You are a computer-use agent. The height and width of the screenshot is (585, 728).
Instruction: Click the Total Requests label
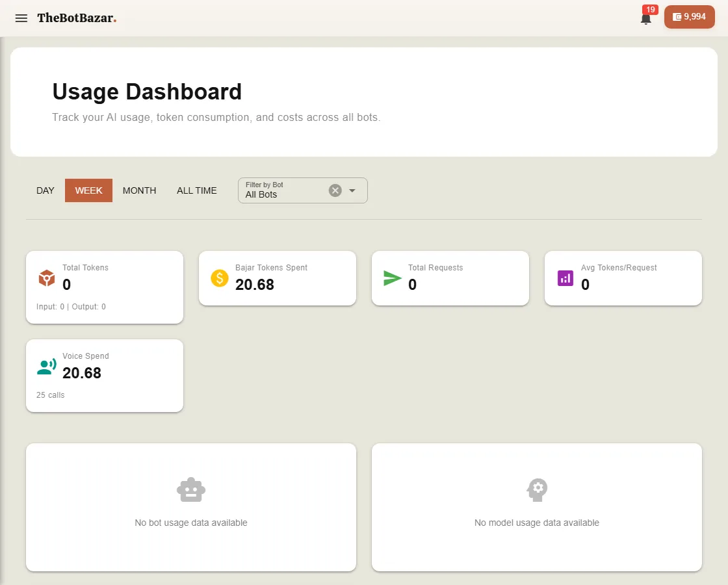pyautogui.click(x=435, y=267)
